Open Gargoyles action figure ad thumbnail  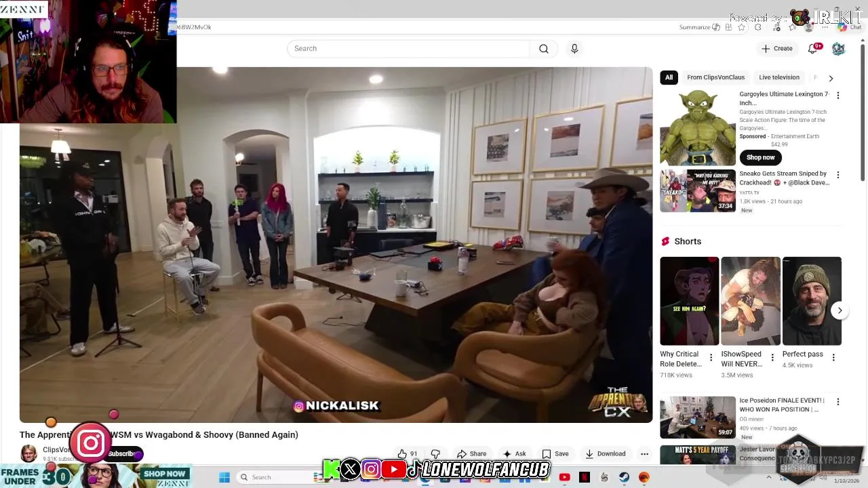tap(697, 127)
